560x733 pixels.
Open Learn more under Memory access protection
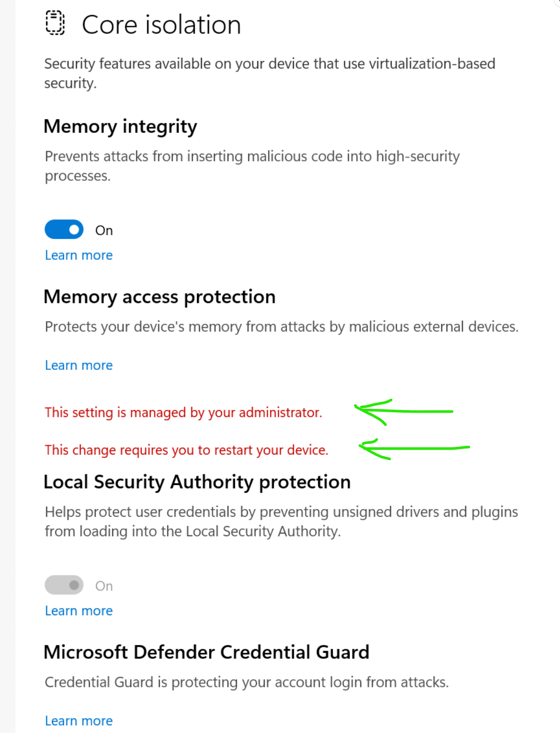tap(79, 365)
